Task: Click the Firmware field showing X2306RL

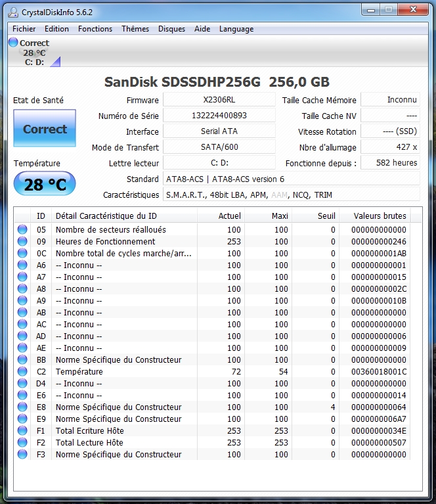Action: 219,100
